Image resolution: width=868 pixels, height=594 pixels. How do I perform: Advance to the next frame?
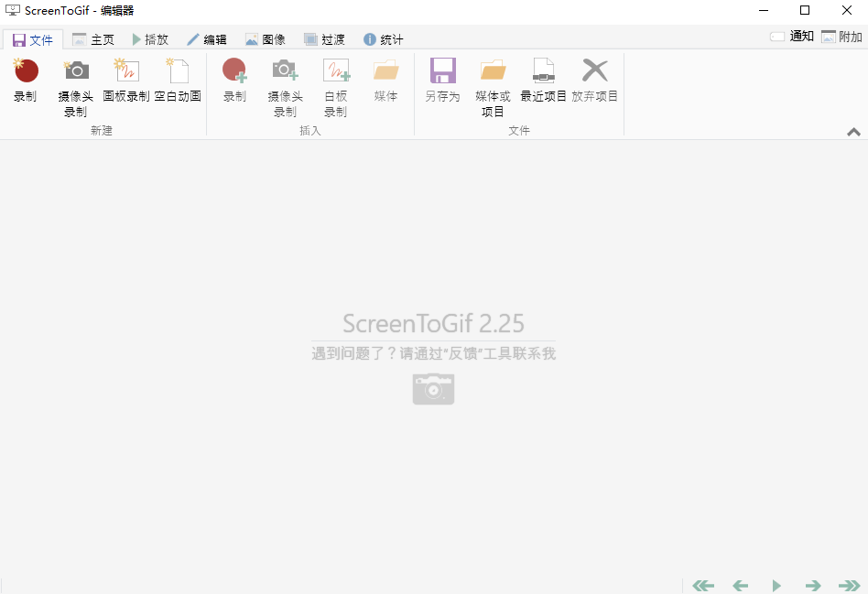813,585
